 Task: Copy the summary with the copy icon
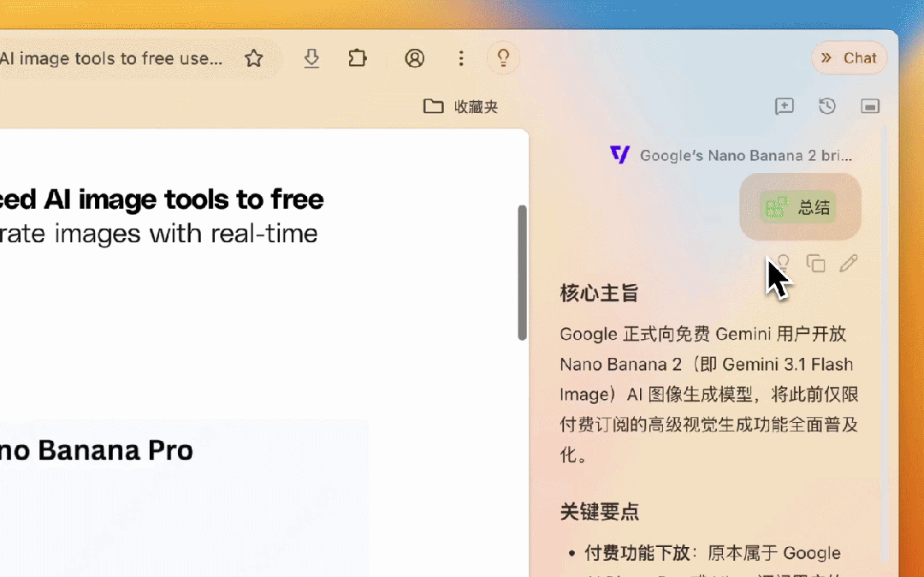point(816,263)
